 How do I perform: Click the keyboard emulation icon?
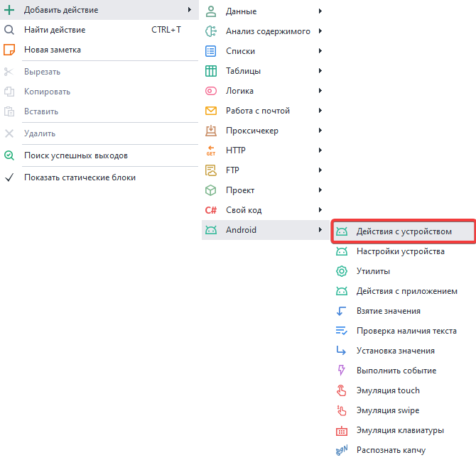342,430
